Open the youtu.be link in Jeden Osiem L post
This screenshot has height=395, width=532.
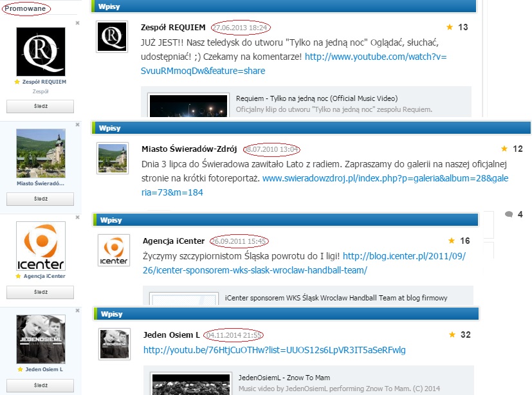[275, 350]
